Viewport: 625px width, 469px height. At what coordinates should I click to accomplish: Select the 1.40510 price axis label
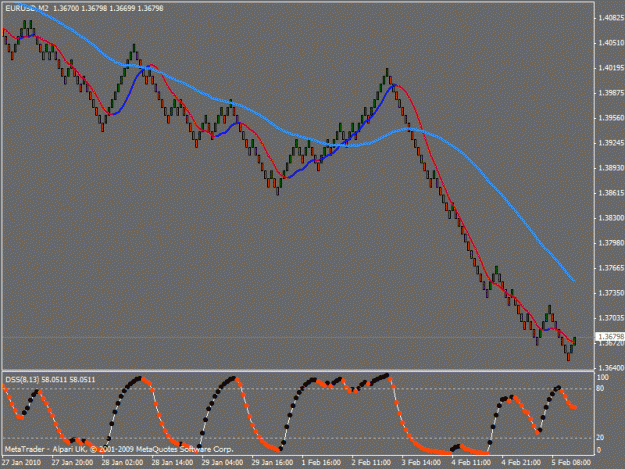[611, 43]
